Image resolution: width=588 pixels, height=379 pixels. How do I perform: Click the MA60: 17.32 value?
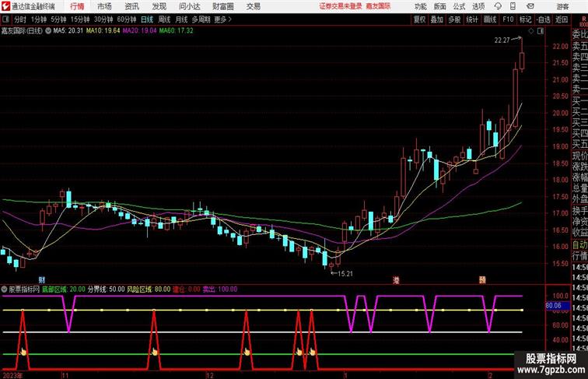[x=176, y=31]
